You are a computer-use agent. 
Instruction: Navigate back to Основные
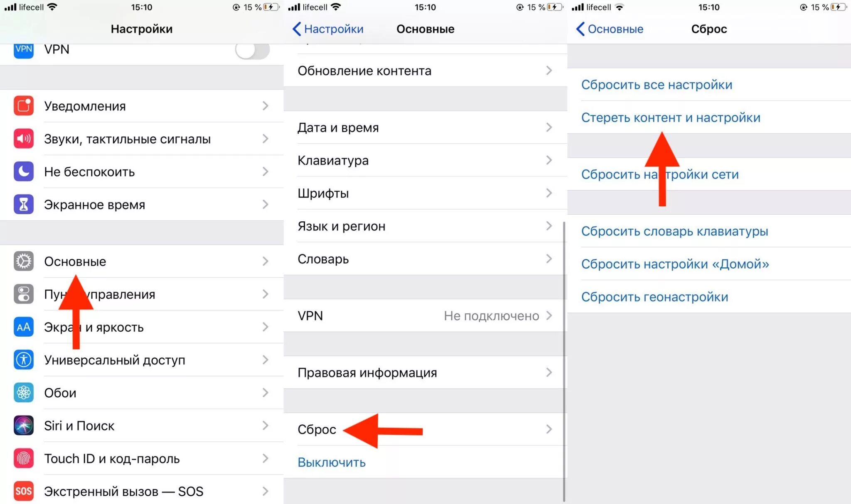608,28
